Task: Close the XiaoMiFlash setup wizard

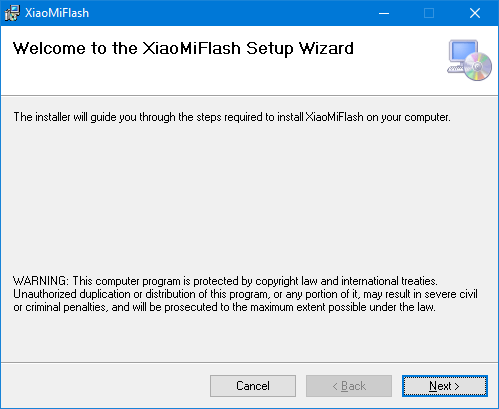Action: (475, 13)
